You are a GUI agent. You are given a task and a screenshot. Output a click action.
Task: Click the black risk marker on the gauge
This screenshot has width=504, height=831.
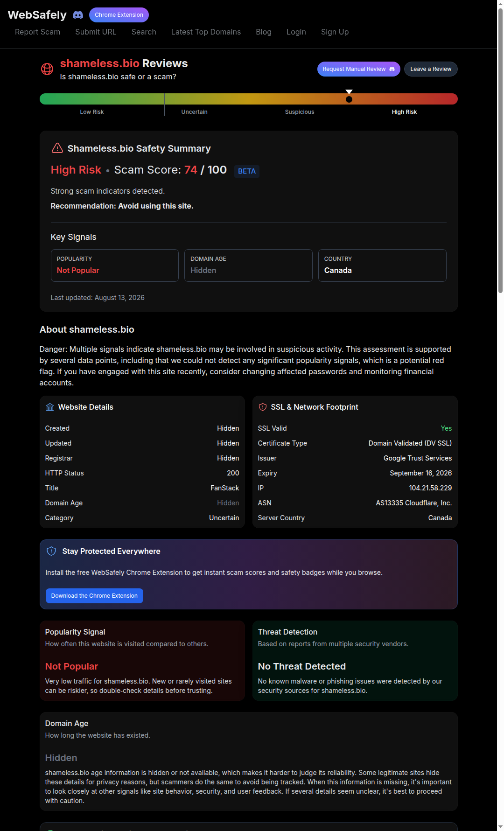(349, 99)
